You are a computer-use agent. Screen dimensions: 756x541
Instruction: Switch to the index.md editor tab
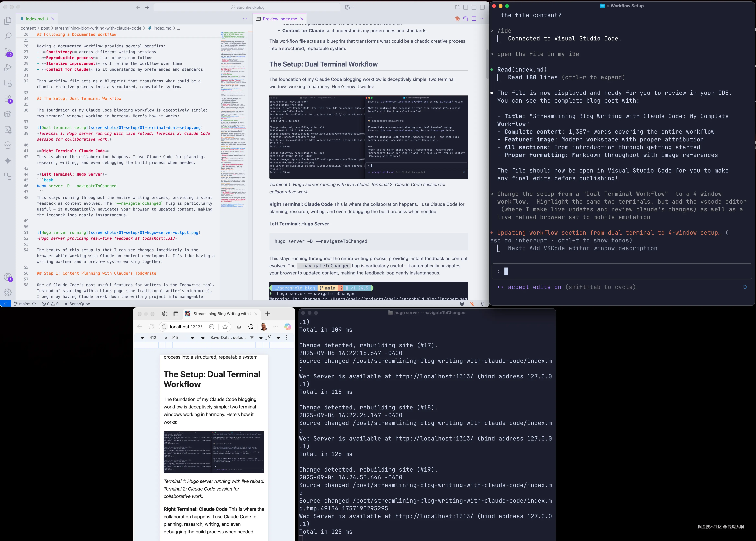click(35, 19)
